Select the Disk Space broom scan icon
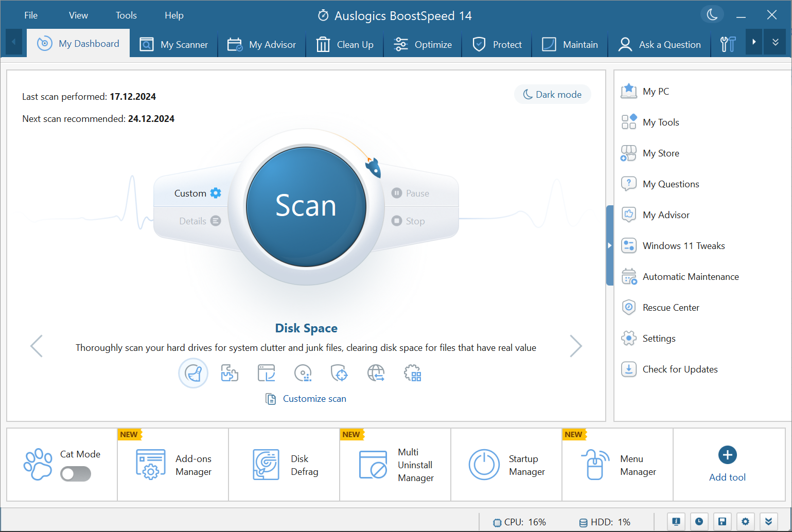Screen dimensions: 792x532 pos(193,373)
